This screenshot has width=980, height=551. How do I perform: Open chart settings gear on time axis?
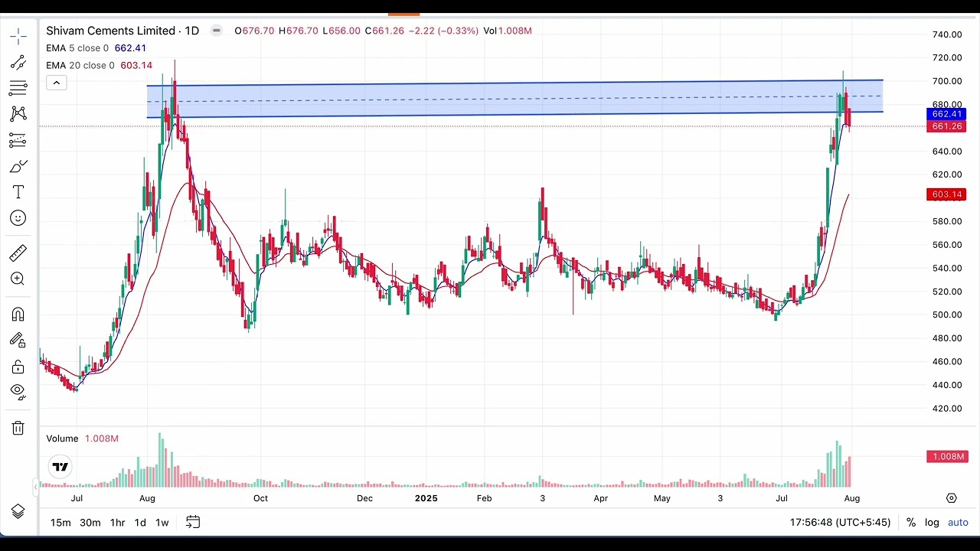[x=952, y=498]
